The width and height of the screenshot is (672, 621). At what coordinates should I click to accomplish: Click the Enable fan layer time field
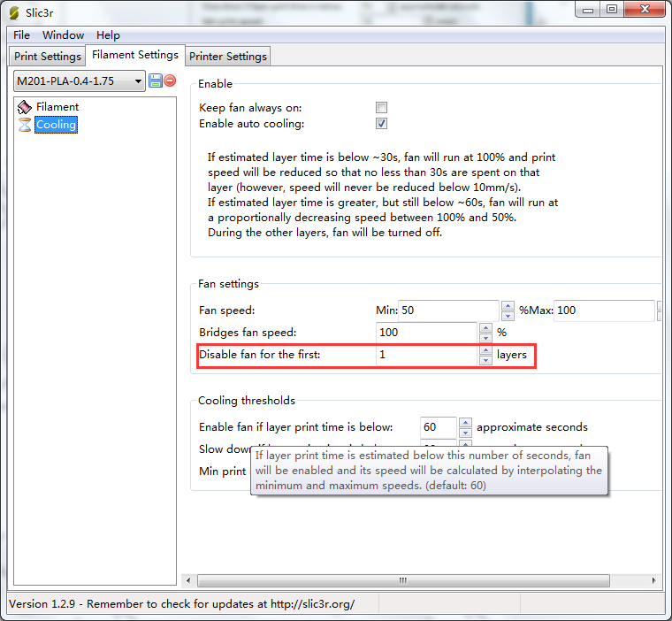coord(438,427)
